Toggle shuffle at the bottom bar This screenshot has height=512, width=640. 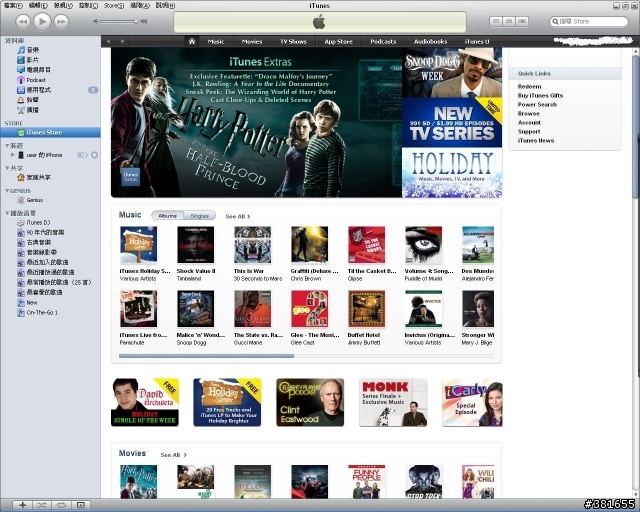click(x=42, y=505)
